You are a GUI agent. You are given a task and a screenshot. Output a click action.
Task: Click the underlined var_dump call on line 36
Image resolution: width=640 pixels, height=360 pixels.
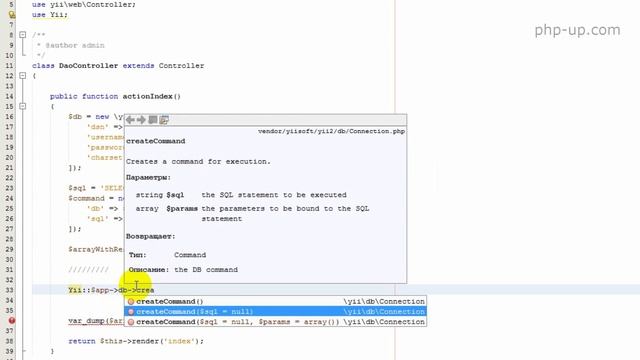point(96,321)
